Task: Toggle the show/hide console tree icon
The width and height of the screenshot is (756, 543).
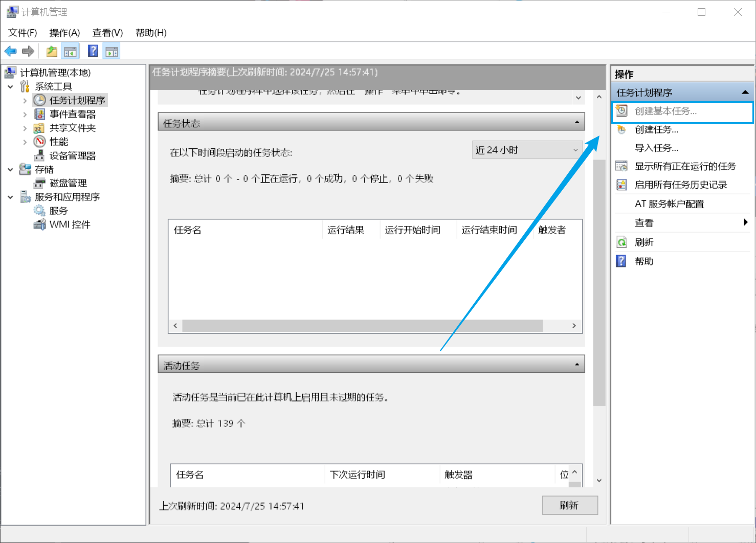Action: [70, 51]
